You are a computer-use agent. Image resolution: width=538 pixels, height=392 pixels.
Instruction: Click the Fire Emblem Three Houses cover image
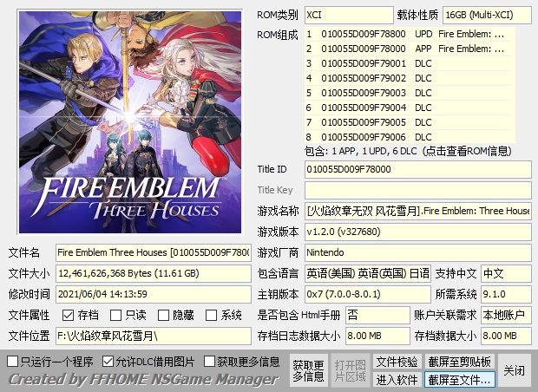coord(130,121)
